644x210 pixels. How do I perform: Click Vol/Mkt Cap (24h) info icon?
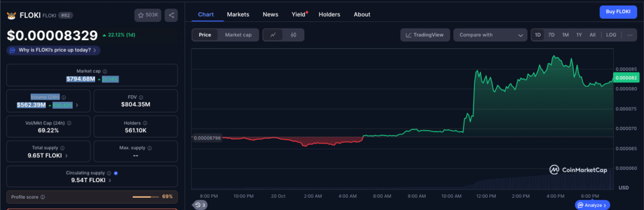point(69,123)
